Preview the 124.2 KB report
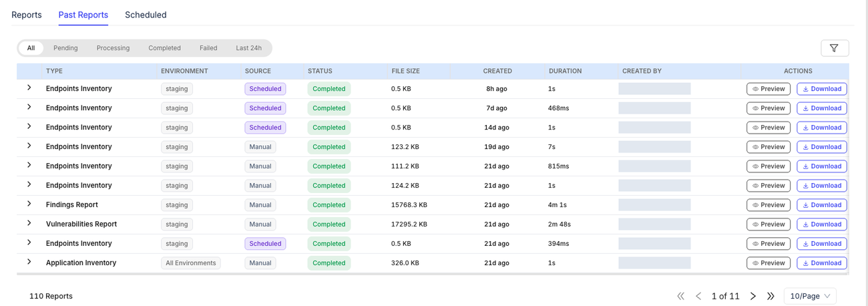The height and width of the screenshot is (306, 868). 769,186
